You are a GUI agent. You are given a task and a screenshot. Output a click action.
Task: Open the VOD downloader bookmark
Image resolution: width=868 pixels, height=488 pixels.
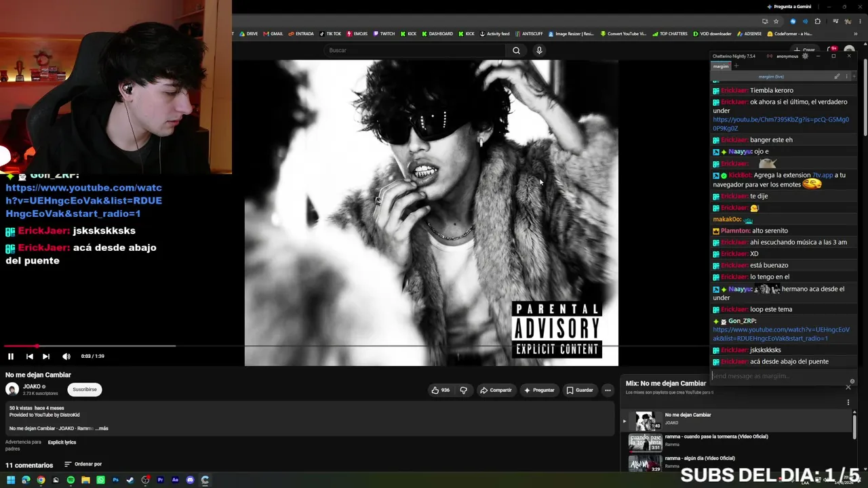712,34
